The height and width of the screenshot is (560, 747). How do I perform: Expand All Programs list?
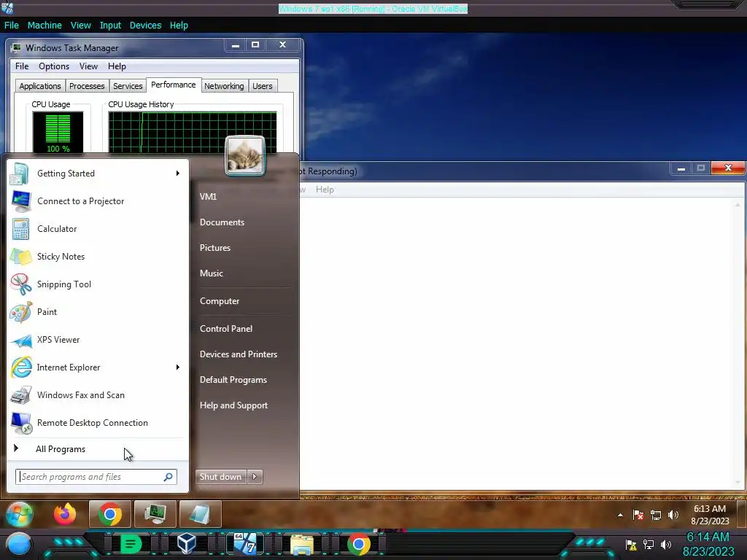coord(97,449)
